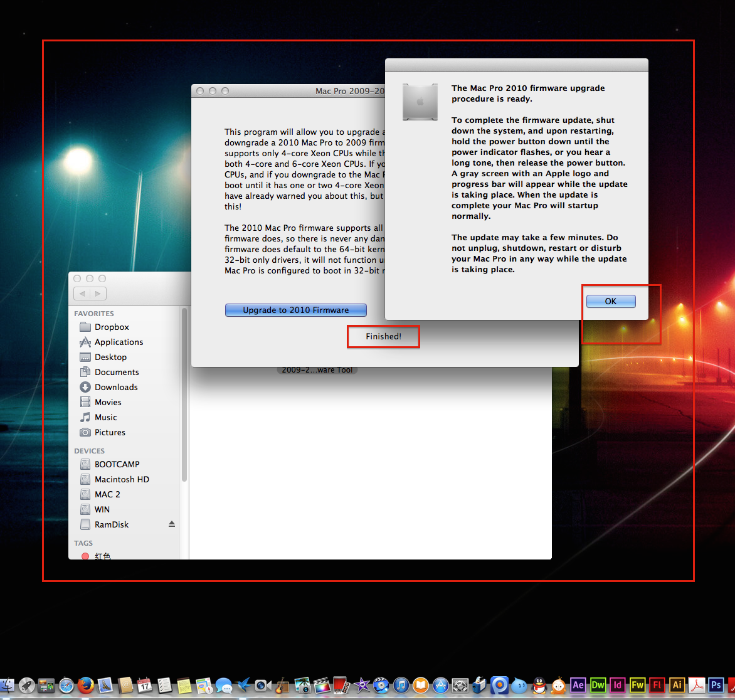
Task: Open Messages speech bubble in Dock
Action: coord(224,686)
